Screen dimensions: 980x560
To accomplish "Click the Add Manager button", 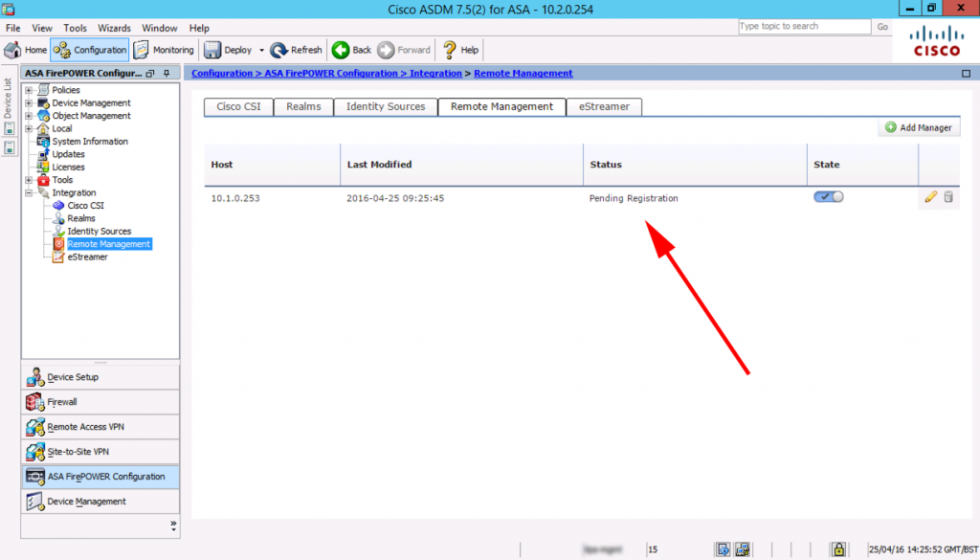I will [918, 127].
